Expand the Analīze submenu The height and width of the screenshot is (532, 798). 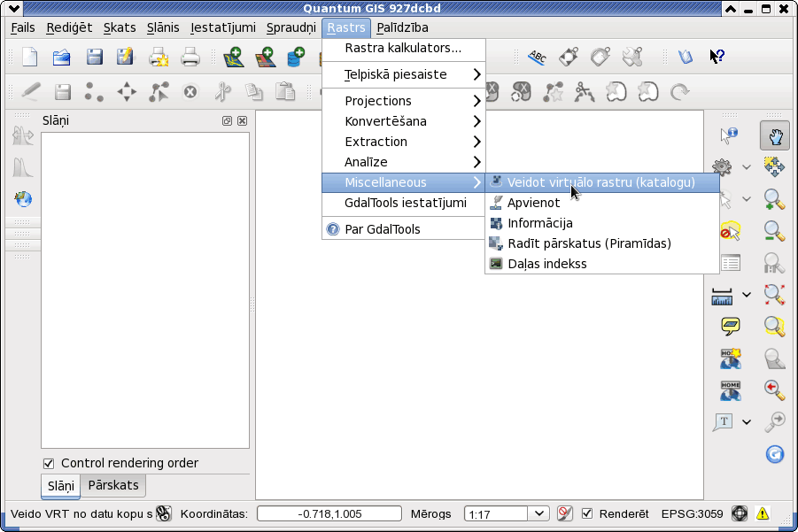point(404,162)
